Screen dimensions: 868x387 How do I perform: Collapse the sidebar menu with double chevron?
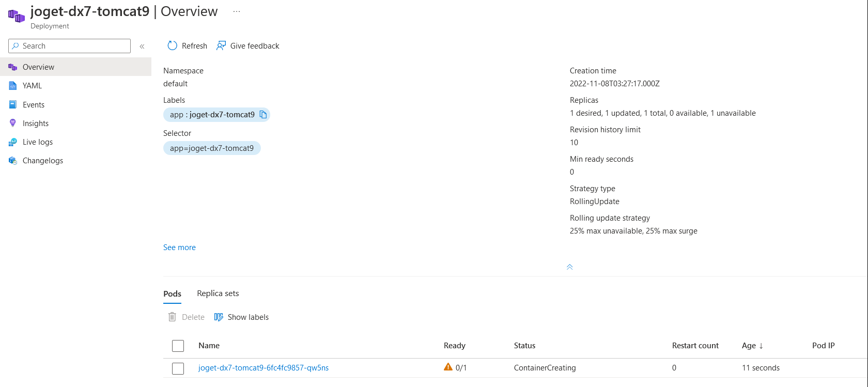142,47
